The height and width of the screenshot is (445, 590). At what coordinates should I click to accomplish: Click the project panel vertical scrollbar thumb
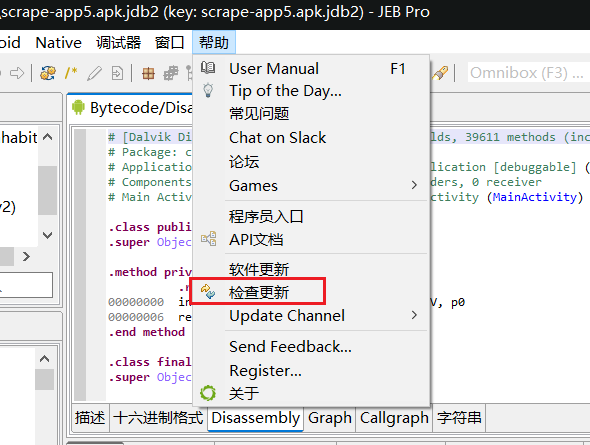47,190
